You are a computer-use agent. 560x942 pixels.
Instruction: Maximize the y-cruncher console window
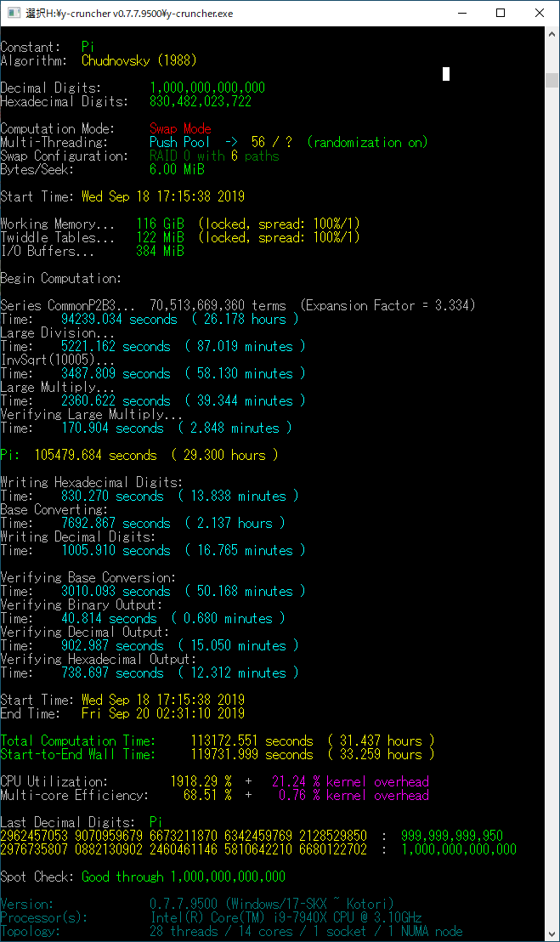coord(501,13)
